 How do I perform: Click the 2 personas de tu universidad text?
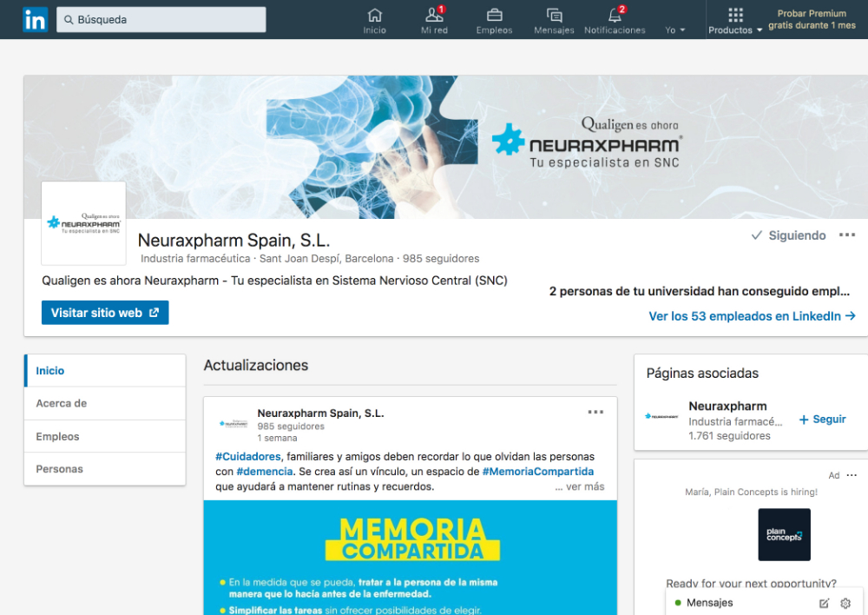[699, 292]
